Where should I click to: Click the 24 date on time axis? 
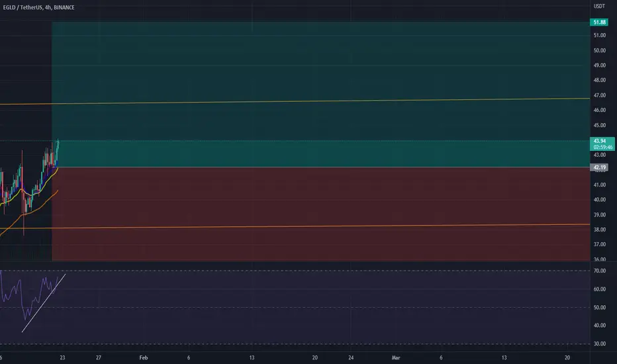(x=351, y=357)
